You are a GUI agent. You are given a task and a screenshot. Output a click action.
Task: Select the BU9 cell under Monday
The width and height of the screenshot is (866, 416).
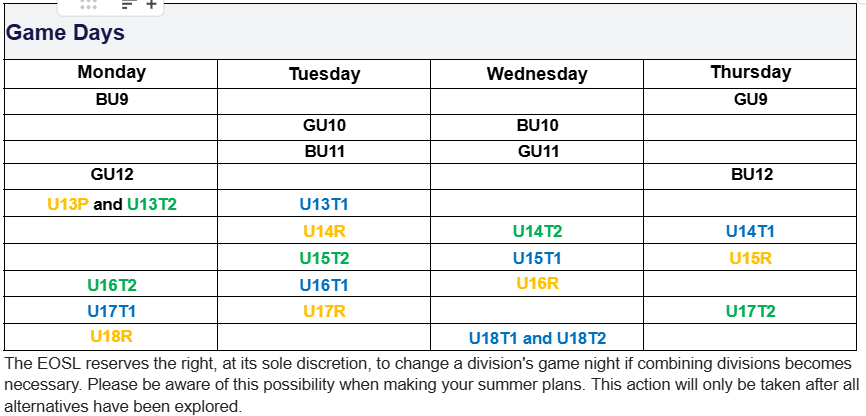coord(111,100)
